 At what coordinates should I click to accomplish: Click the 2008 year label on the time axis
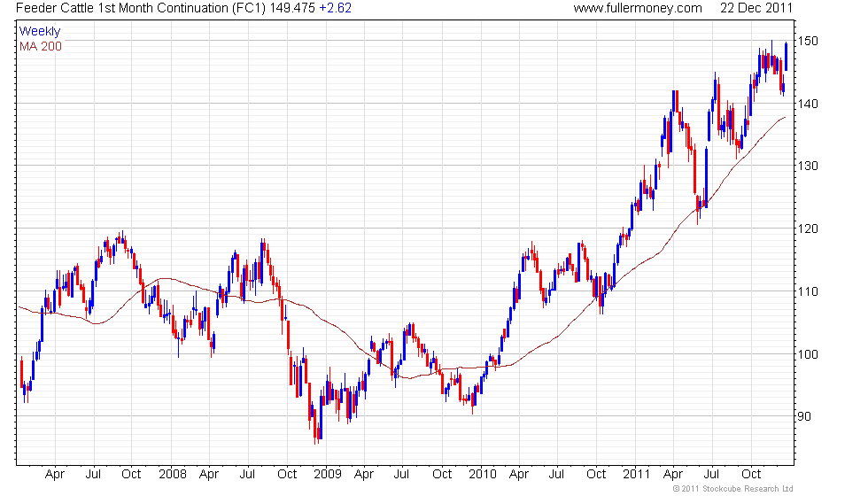pyautogui.click(x=172, y=475)
